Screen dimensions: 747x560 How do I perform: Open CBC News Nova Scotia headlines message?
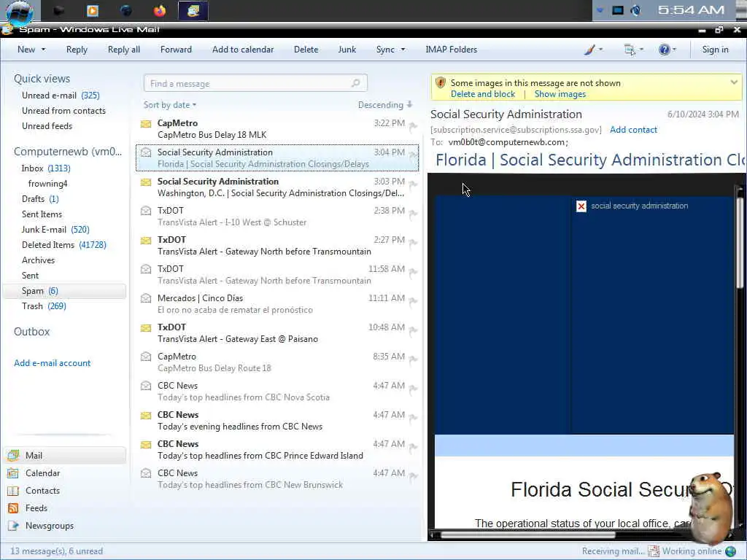(x=276, y=392)
